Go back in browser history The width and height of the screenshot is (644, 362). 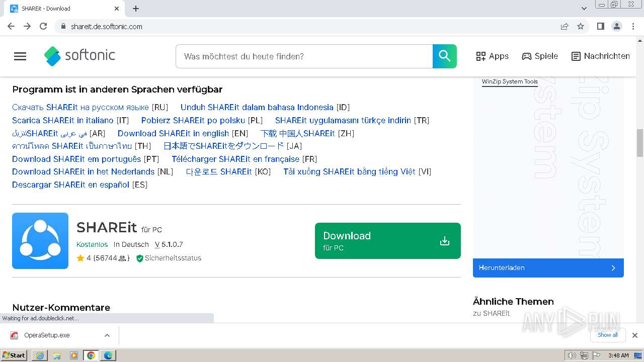[11, 27]
